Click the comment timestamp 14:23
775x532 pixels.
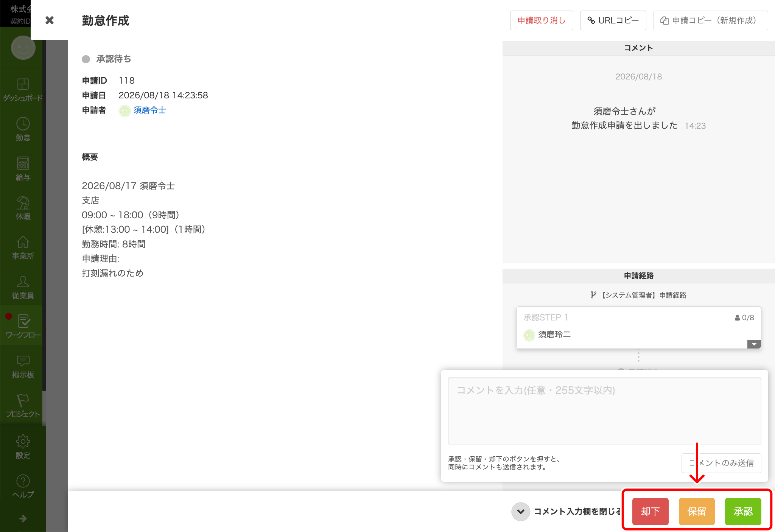click(x=695, y=126)
